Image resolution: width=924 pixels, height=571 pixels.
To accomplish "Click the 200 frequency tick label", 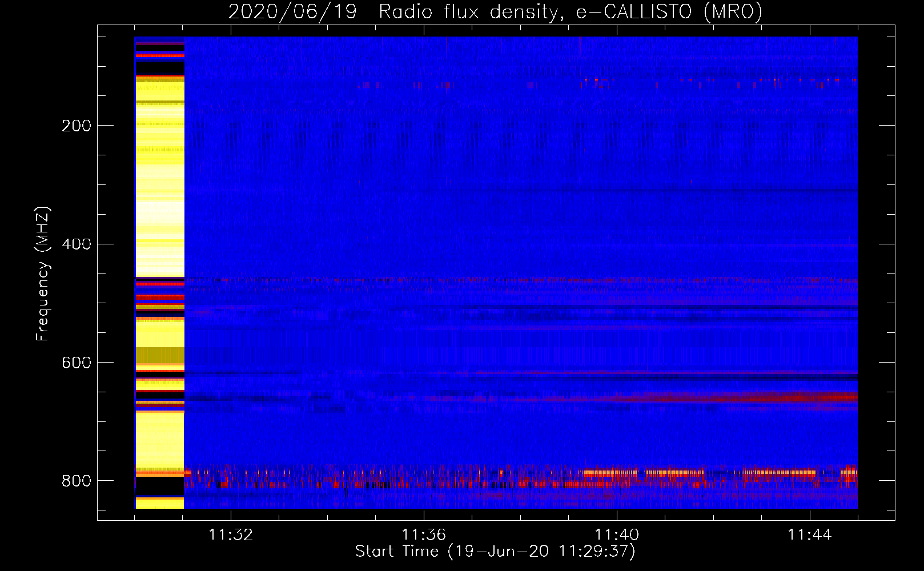I will pos(77,126).
